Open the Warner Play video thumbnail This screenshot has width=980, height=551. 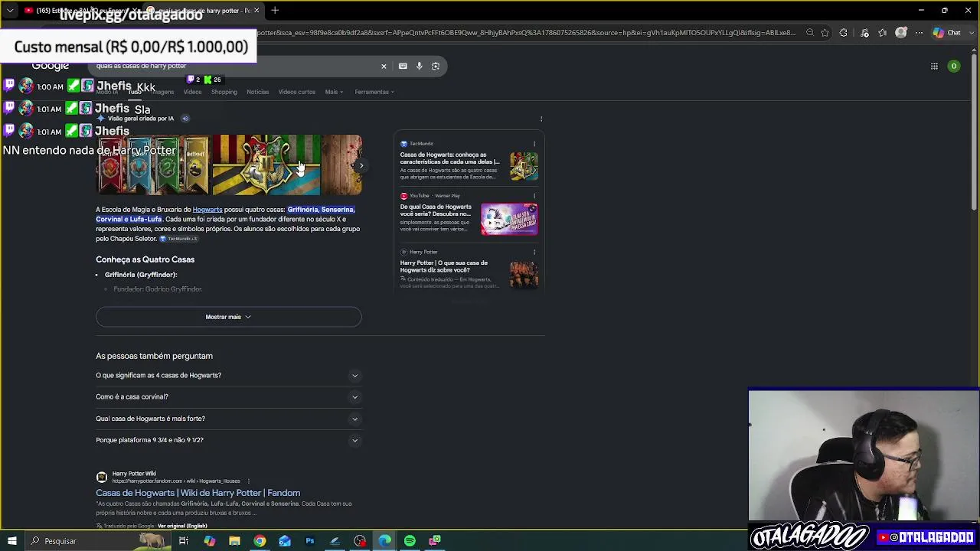point(509,219)
